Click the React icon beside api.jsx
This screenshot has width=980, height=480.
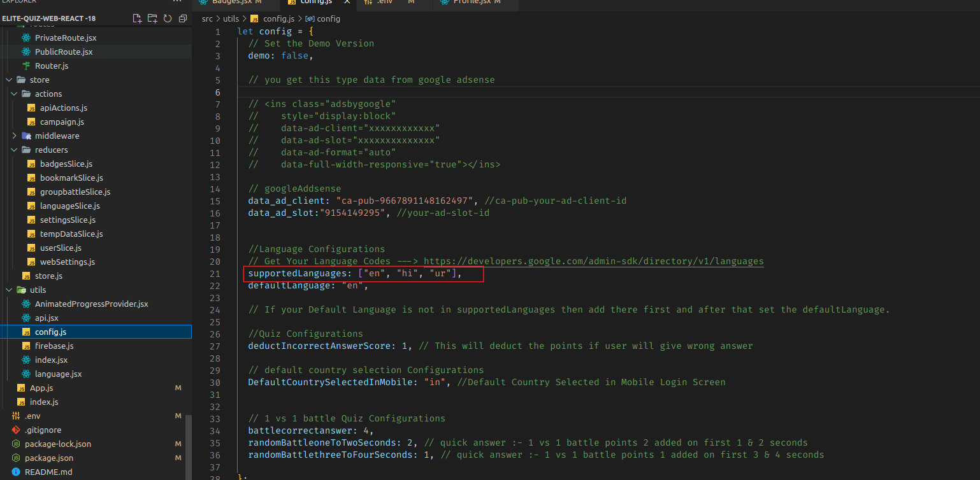26,318
